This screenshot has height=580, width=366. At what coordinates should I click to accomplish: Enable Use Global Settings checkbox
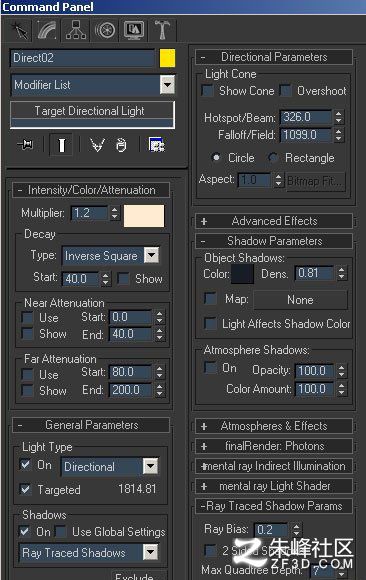60,532
